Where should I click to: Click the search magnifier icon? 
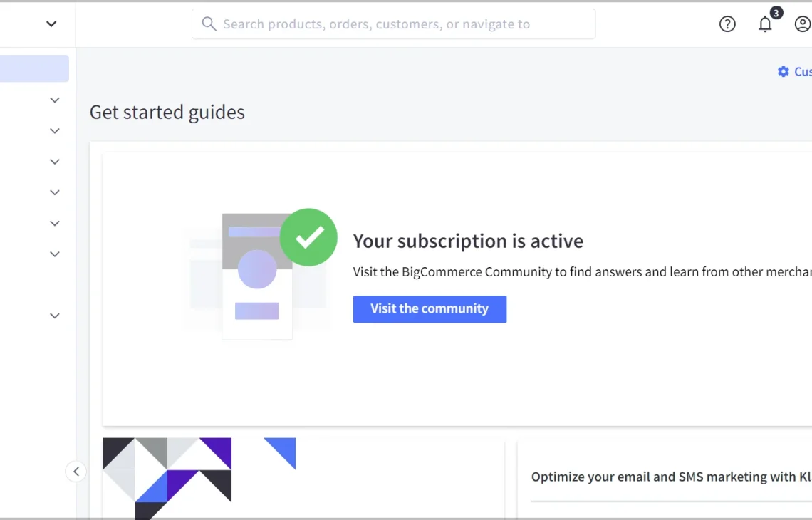click(209, 24)
